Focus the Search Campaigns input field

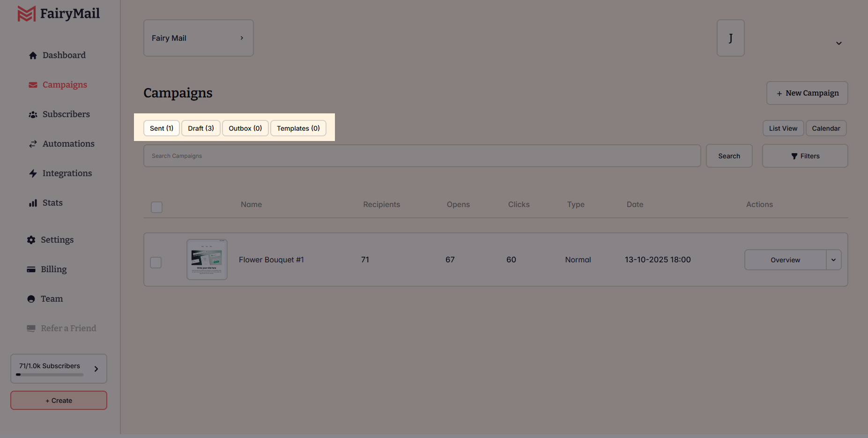422,156
